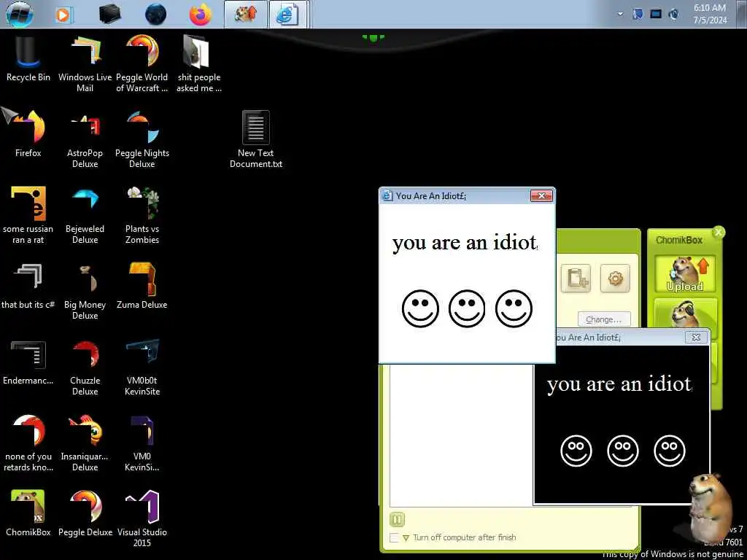747x560 pixels.
Task: Close the ChomikBox sidebar widget
Action: click(718, 233)
